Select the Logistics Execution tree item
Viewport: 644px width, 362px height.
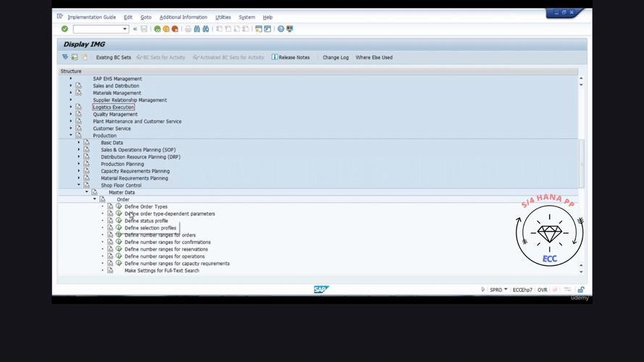point(113,107)
